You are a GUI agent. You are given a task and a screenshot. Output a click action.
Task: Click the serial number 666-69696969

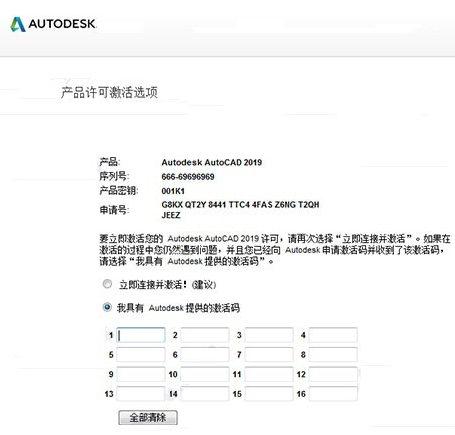[188, 177]
